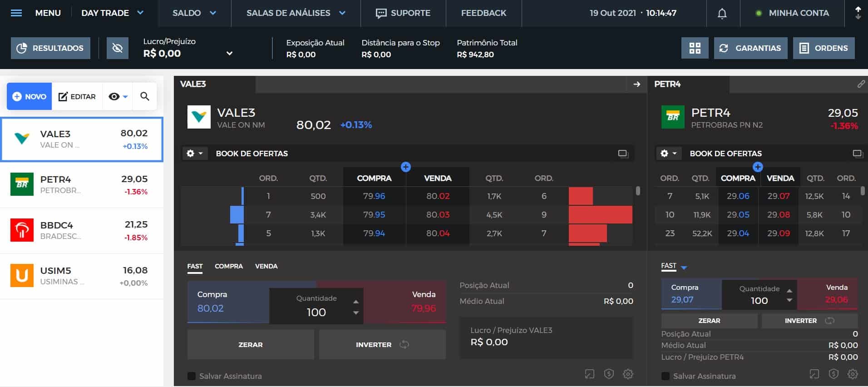Screen dimensions: 868x387
Task: Pop out VALE3 book de ofertas window
Action: (x=623, y=154)
